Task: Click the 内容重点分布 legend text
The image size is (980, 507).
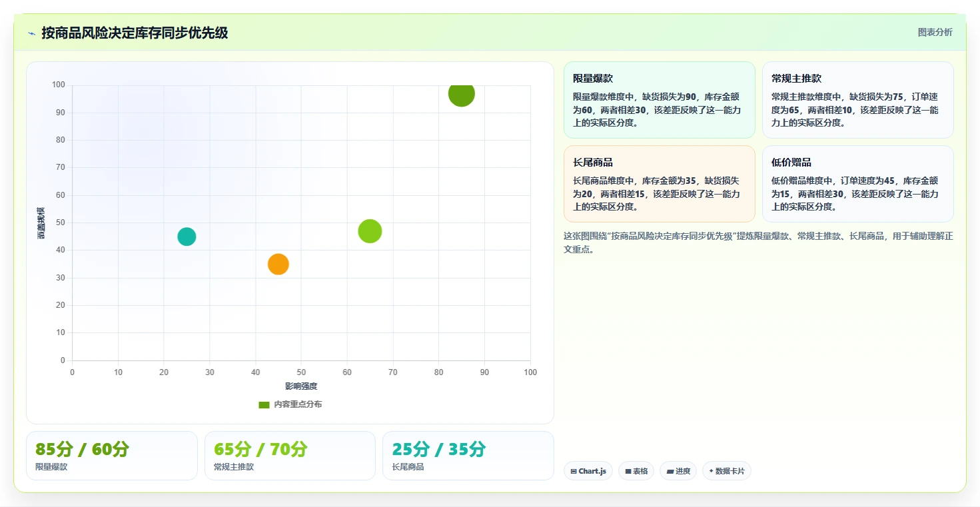Action: click(298, 404)
